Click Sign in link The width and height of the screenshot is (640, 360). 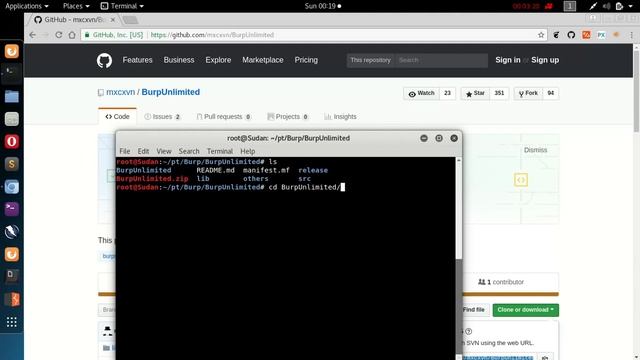508,60
